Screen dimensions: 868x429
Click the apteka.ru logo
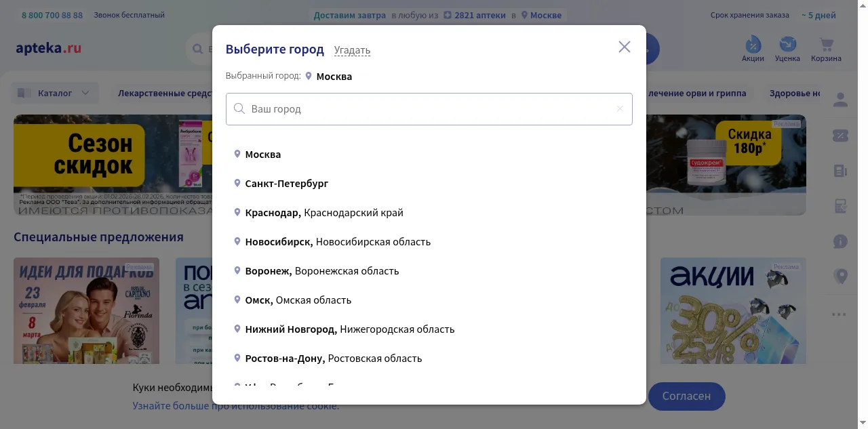click(x=49, y=48)
